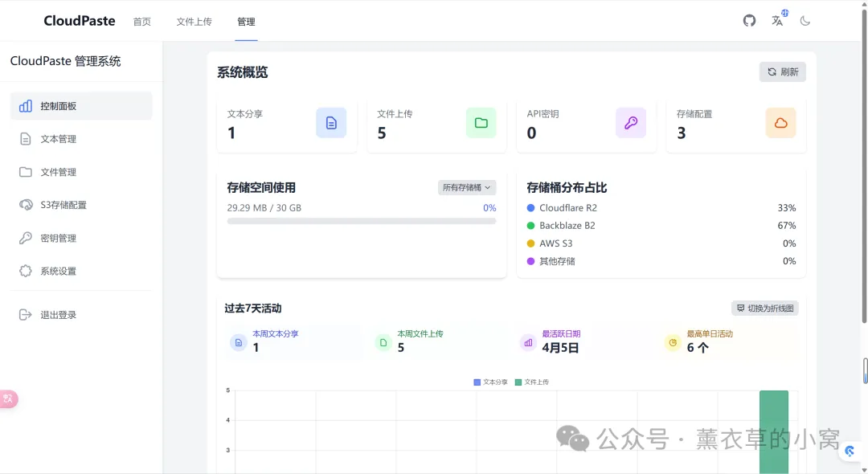Click the green file upload folder icon
868x474 pixels.
[481, 123]
